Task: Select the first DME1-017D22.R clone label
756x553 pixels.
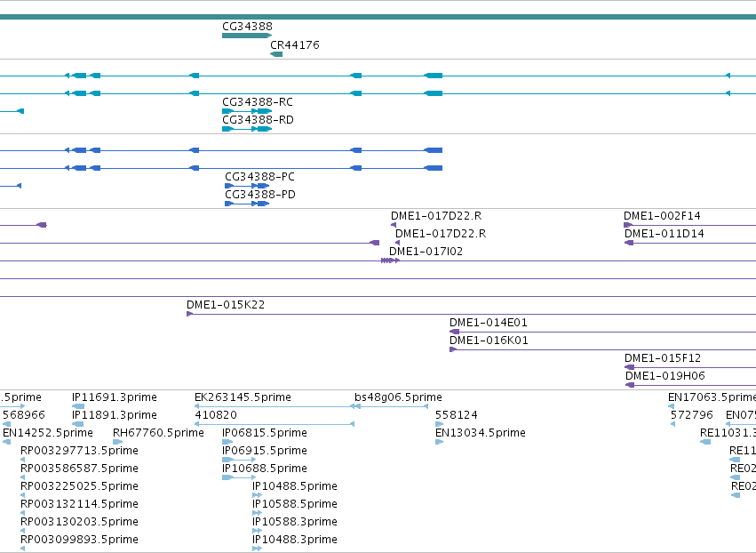Action: tap(436, 216)
